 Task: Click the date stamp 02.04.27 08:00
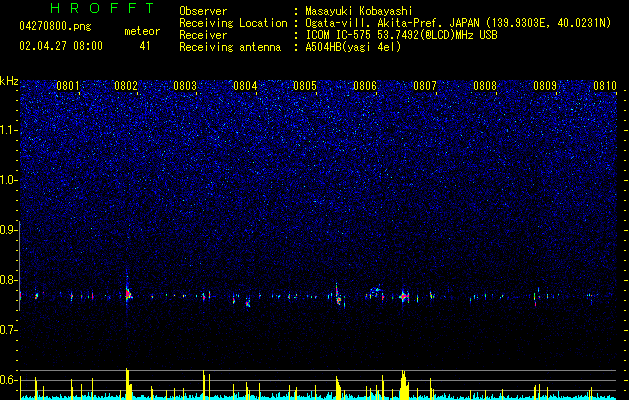point(61,46)
